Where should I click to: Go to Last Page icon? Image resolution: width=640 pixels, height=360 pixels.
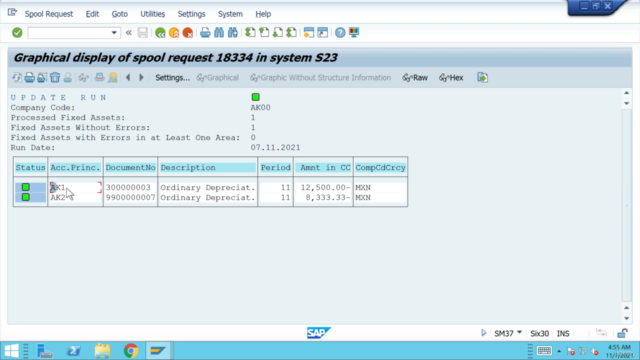(292, 33)
